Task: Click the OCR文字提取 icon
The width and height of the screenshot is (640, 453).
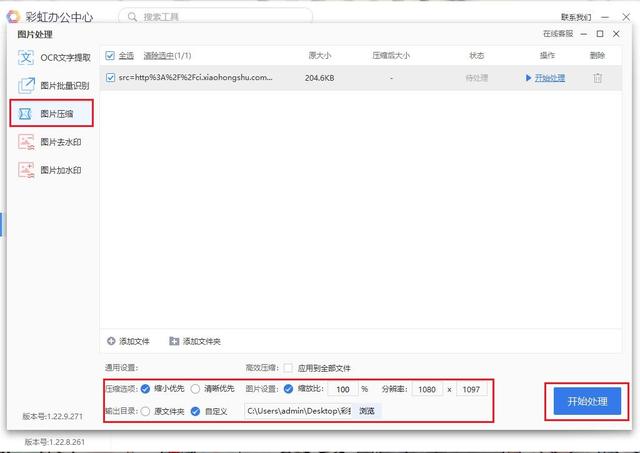Action: click(26, 58)
